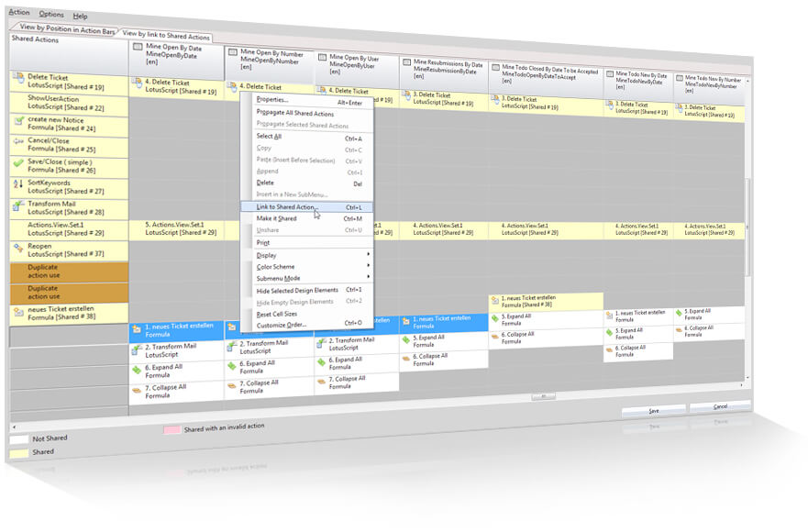Open the Options menu
808x532 pixels.
(51, 15)
